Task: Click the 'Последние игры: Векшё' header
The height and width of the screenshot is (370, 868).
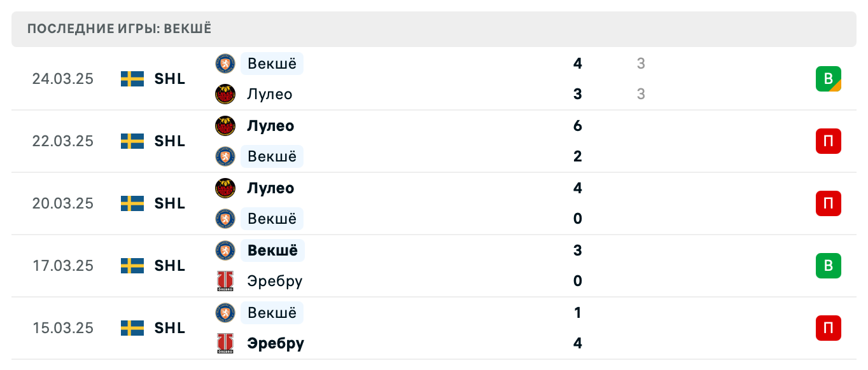Action: [x=120, y=29]
